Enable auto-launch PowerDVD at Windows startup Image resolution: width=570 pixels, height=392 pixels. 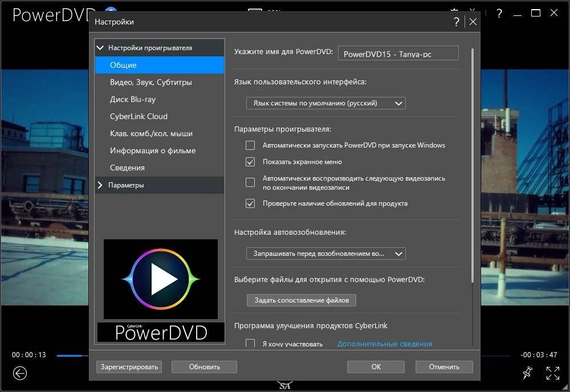pos(250,145)
